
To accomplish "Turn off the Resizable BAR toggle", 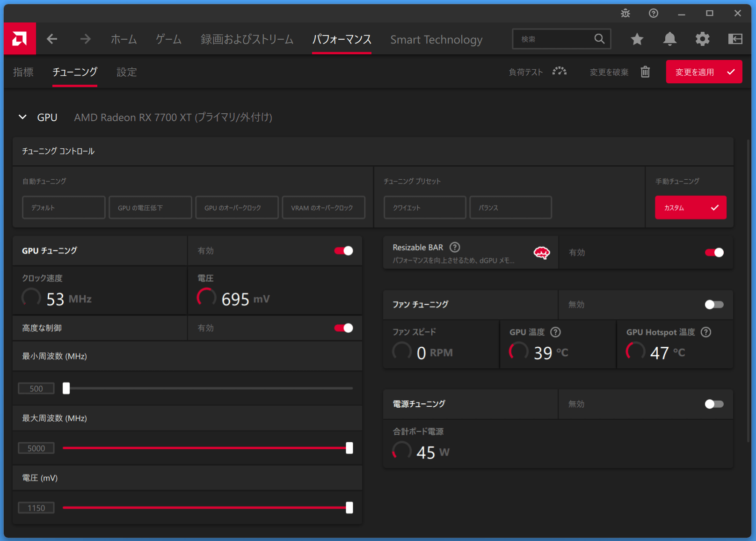I will (x=714, y=253).
